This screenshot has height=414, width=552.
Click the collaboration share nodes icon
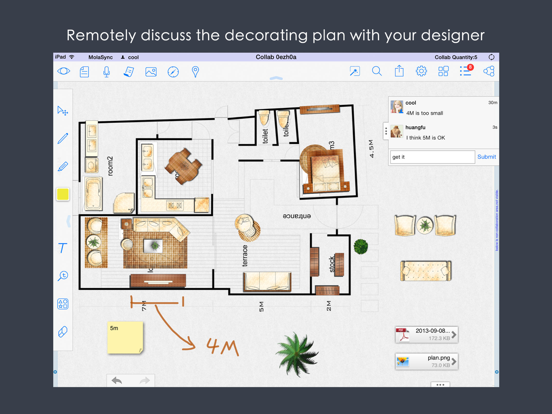pos(489,71)
